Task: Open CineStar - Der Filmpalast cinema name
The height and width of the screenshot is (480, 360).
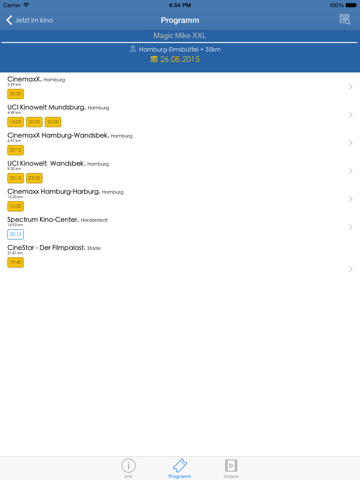Action: coord(46,248)
